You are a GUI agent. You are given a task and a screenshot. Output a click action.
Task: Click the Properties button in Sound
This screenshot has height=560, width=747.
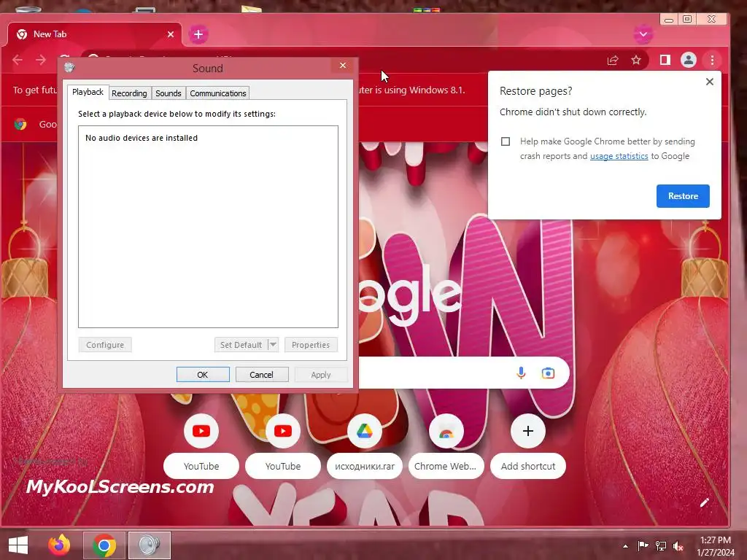(x=311, y=345)
